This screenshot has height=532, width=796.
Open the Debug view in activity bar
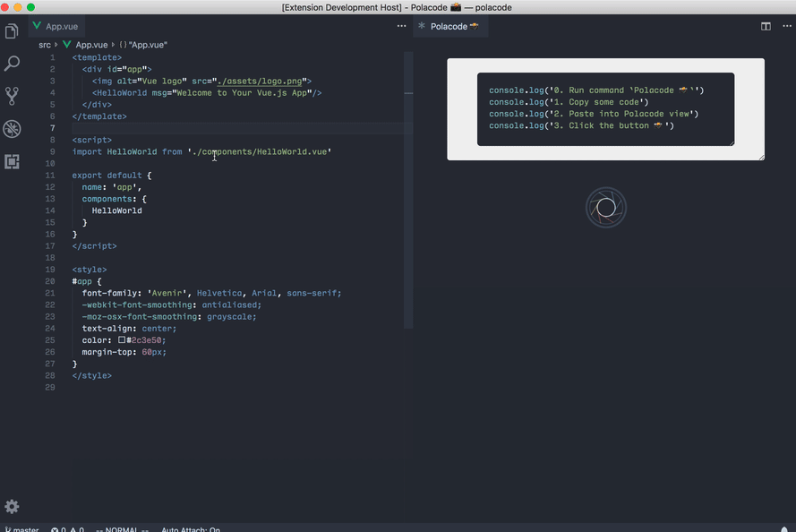tap(12, 129)
